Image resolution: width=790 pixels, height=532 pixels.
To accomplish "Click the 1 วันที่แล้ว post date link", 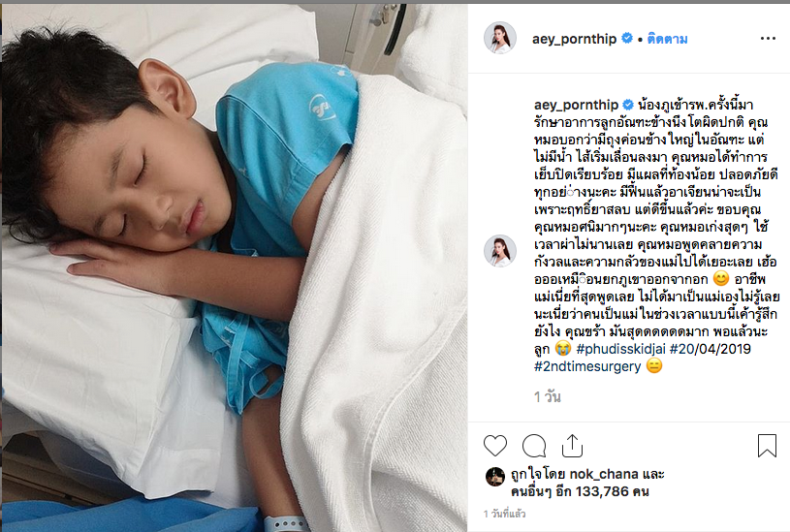I will [504, 514].
